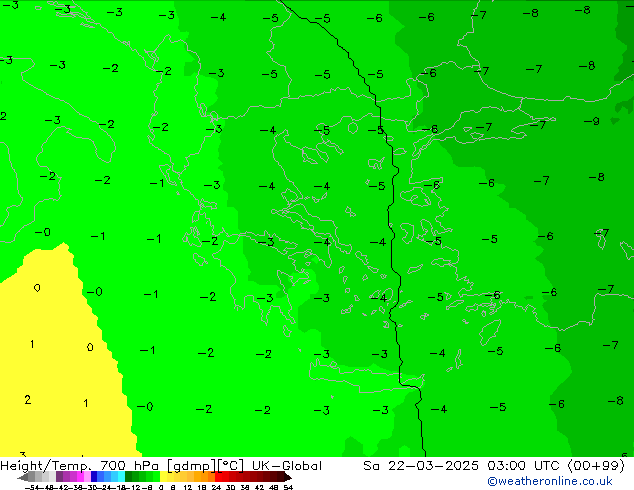Click the -54 label on the legend scale
This screenshot has height=490, width=634.
pyautogui.click(x=32, y=487)
